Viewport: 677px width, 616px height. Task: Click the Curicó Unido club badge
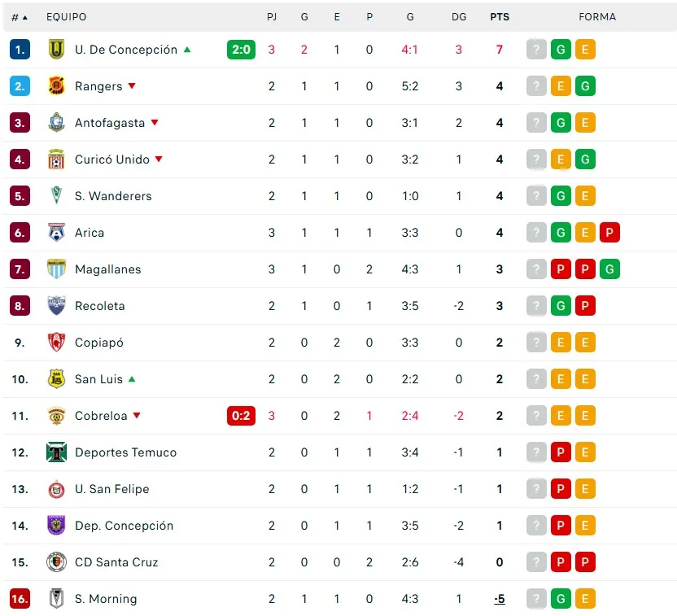tap(56, 159)
